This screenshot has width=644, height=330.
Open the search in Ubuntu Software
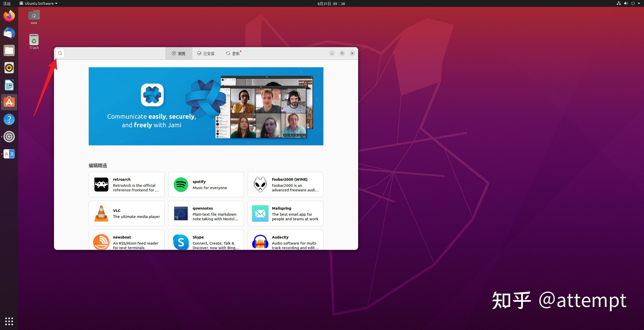pos(60,53)
